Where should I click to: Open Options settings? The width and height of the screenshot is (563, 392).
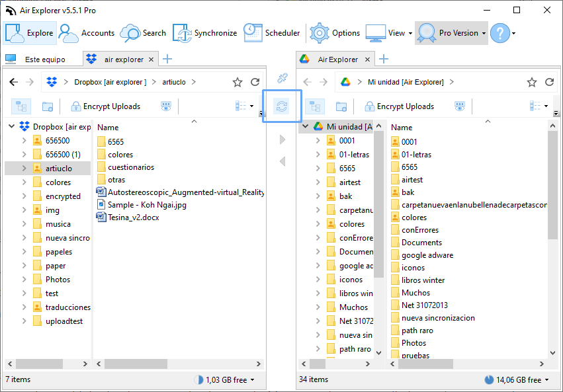pyautogui.click(x=335, y=33)
